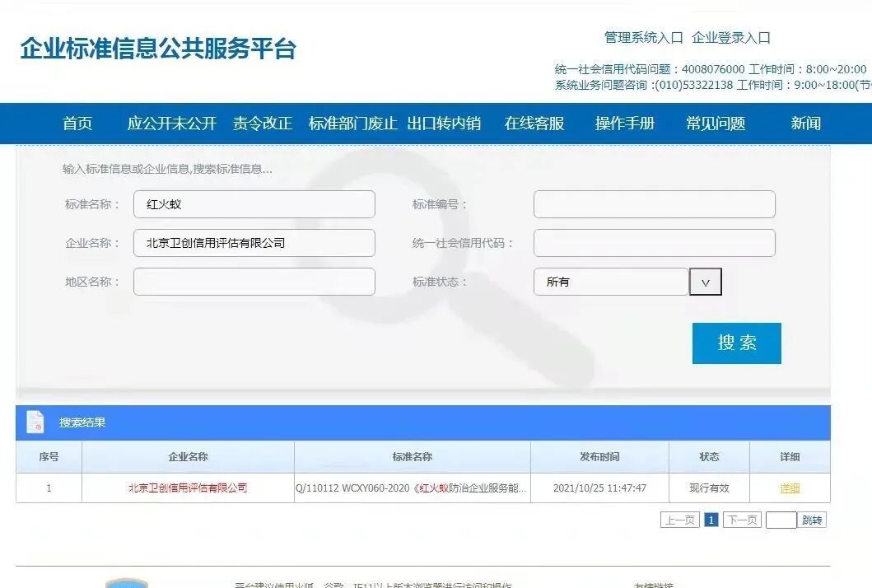This screenshot has width=872, height=588.
Task: Click the 管理系统入口 link
Action: (643, 38)
